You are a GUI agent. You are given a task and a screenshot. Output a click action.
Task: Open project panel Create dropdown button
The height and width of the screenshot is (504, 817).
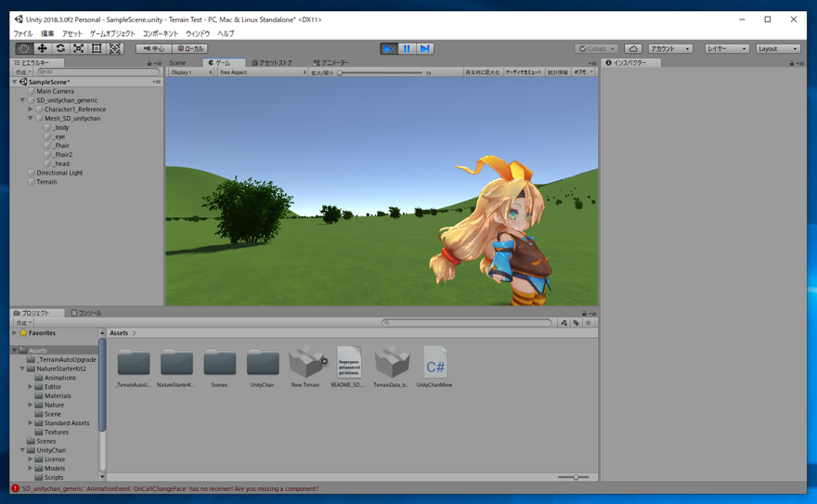(x=23, y=323)
